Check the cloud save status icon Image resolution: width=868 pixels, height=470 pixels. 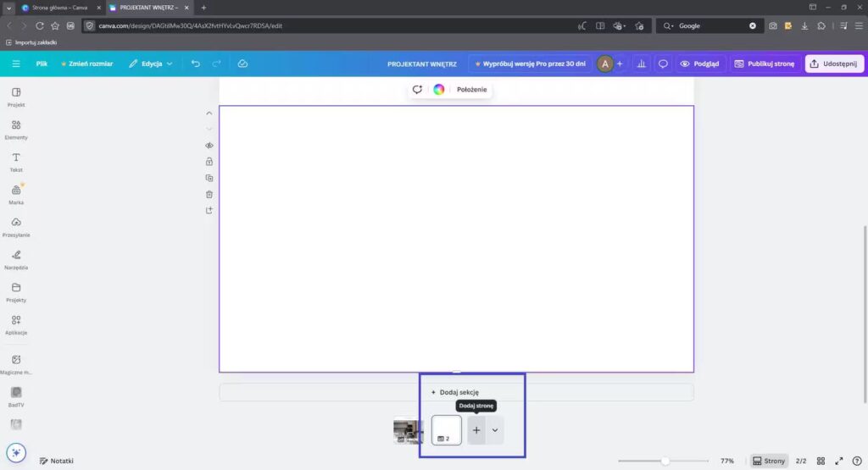242,64
